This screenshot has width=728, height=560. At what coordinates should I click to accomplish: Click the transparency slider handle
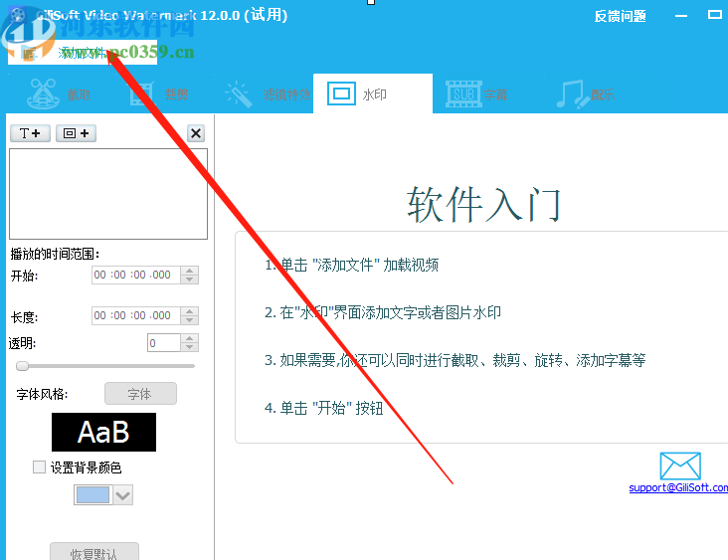(x=22, y=366)
